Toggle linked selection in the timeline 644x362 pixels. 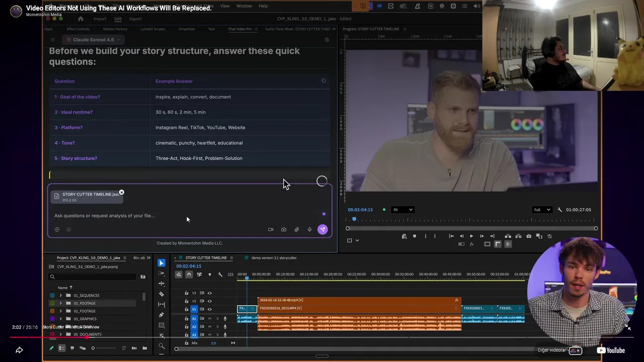coord(199,275)
